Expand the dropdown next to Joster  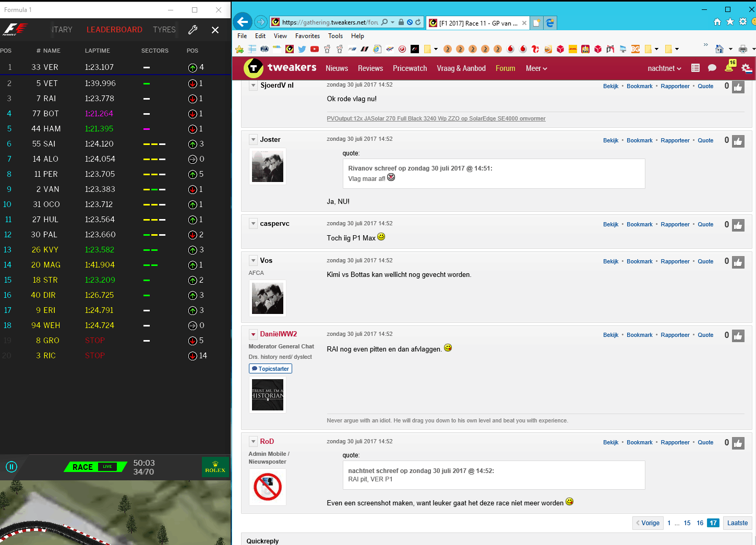point(253,140)
